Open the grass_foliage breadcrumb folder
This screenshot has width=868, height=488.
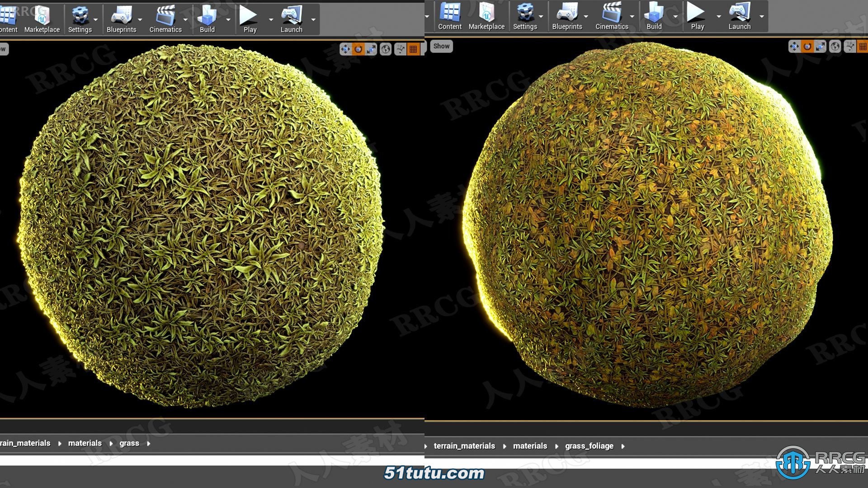click(x=589, y=446)
